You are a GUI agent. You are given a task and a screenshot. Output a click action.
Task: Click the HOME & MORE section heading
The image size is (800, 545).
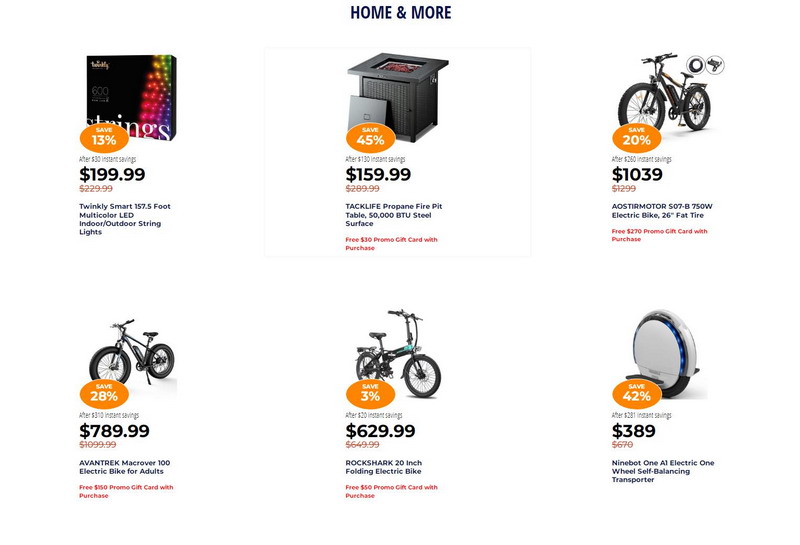coord(400,13)
